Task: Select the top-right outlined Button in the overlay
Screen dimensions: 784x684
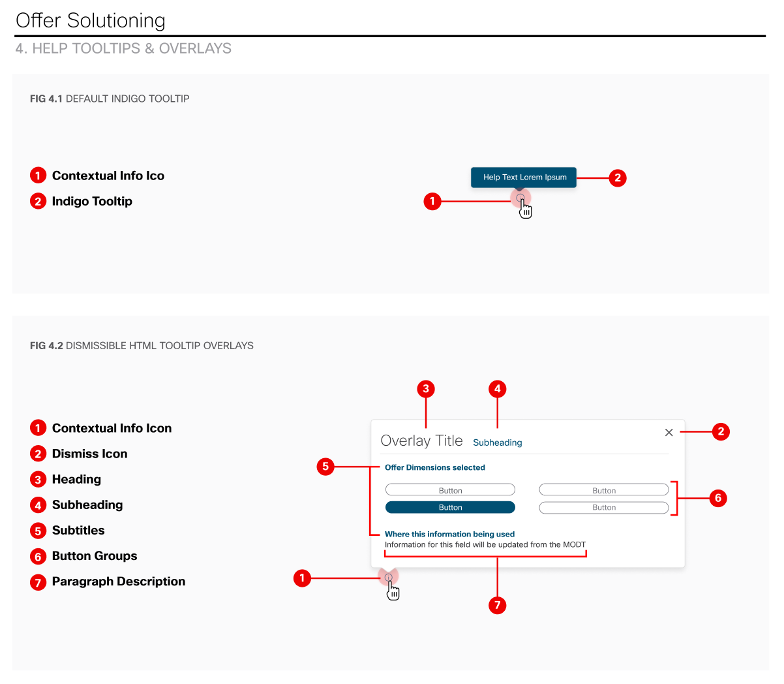Action: click(603, 490)
